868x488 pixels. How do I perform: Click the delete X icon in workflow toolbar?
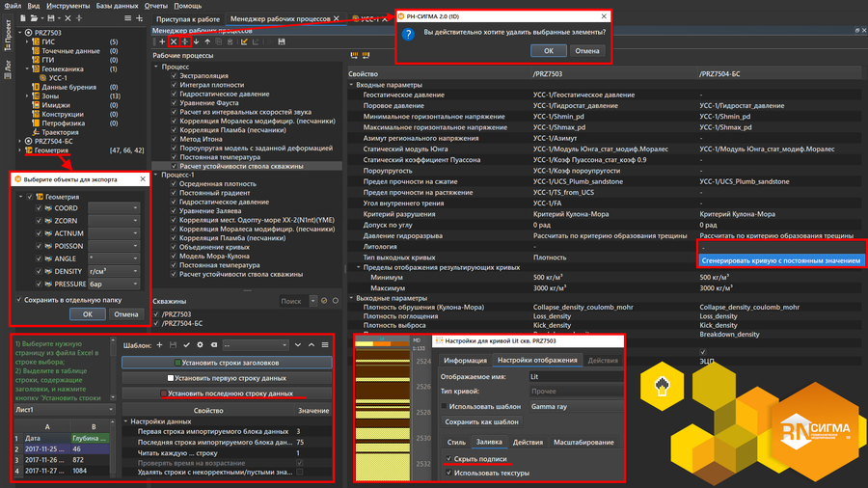coord(174,41)
